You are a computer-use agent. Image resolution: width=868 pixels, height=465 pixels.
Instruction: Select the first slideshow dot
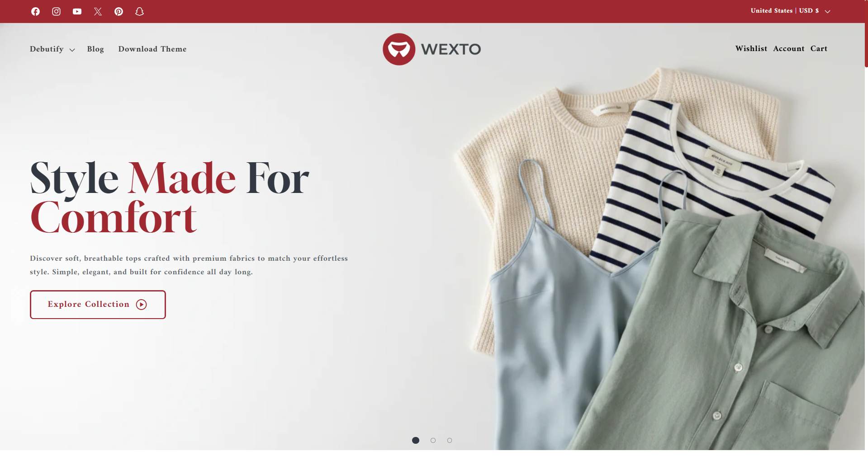416,440
